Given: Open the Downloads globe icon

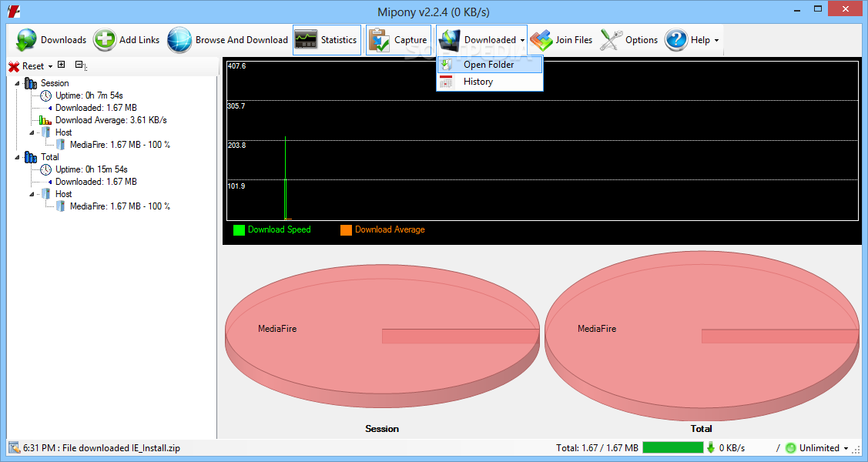Looking at the screenshot, I should pyautogui.click(x=26, y=40).
